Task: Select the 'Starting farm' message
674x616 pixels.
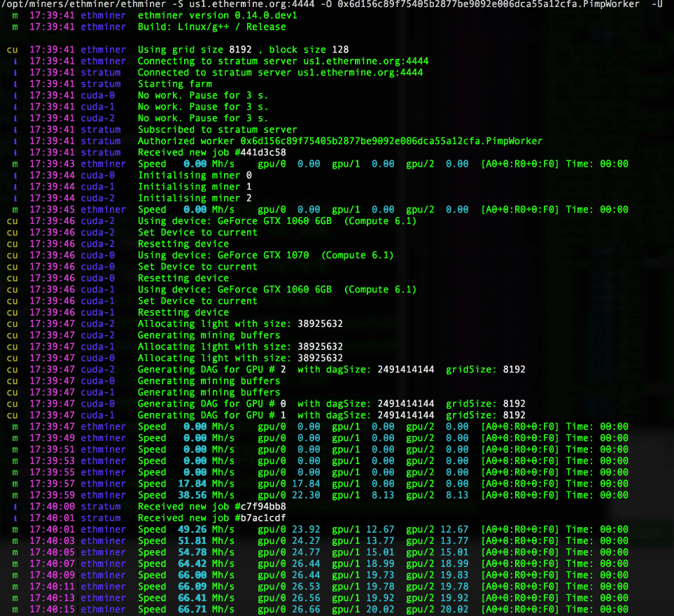Action: [174, 84]
